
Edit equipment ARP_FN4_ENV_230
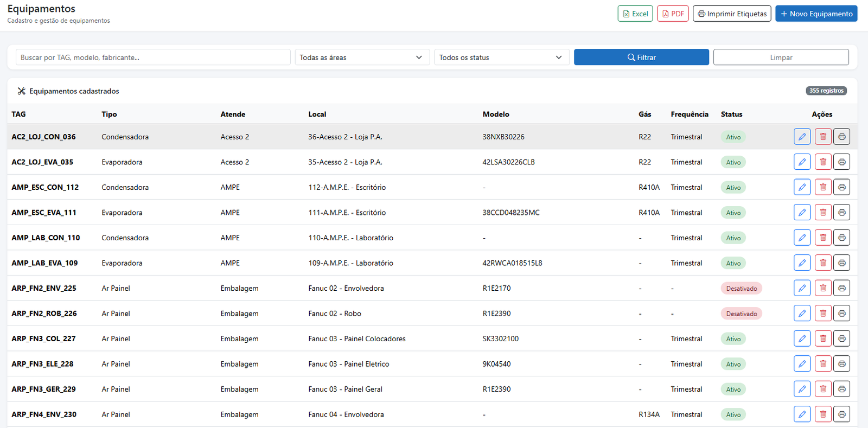[x=802, y=414]
